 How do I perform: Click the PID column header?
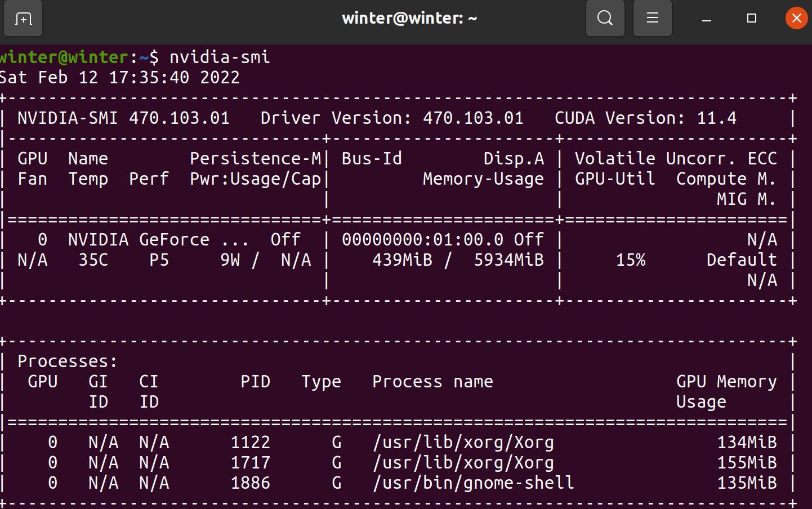pyautogui.click(x=256, y=381)
